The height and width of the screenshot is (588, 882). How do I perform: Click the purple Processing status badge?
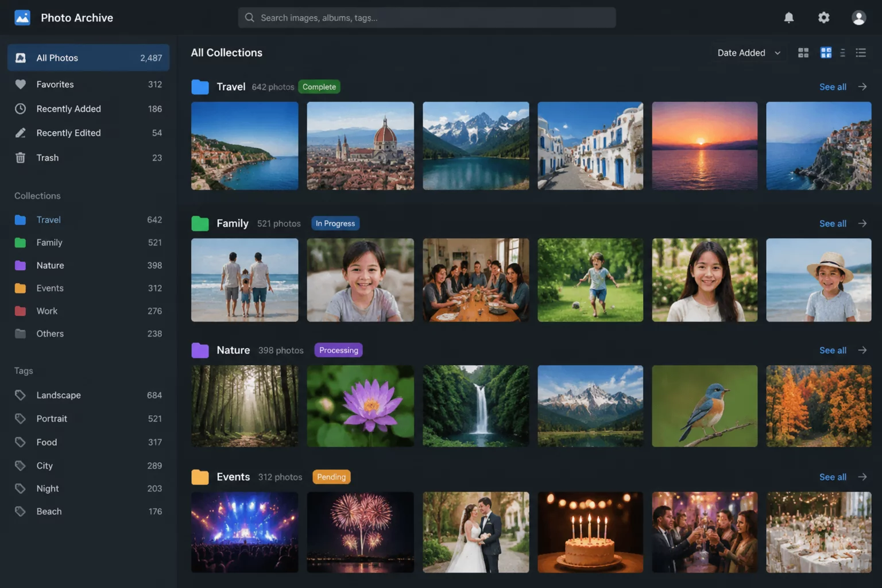click(339, 350)
